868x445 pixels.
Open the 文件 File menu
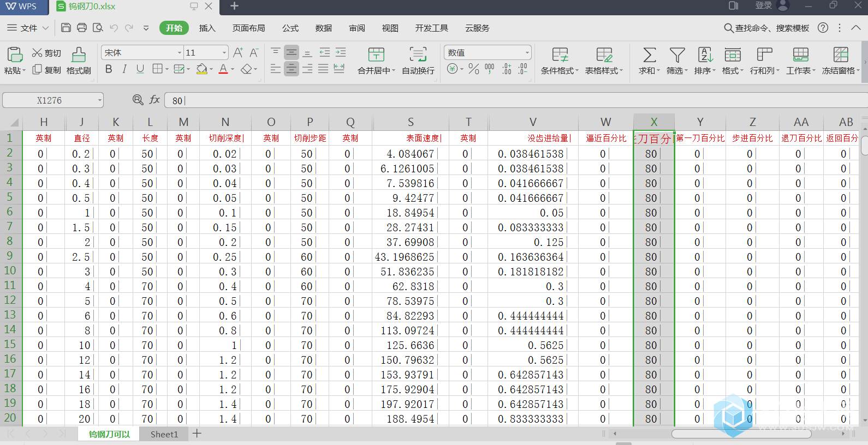(x=27, y=28)
